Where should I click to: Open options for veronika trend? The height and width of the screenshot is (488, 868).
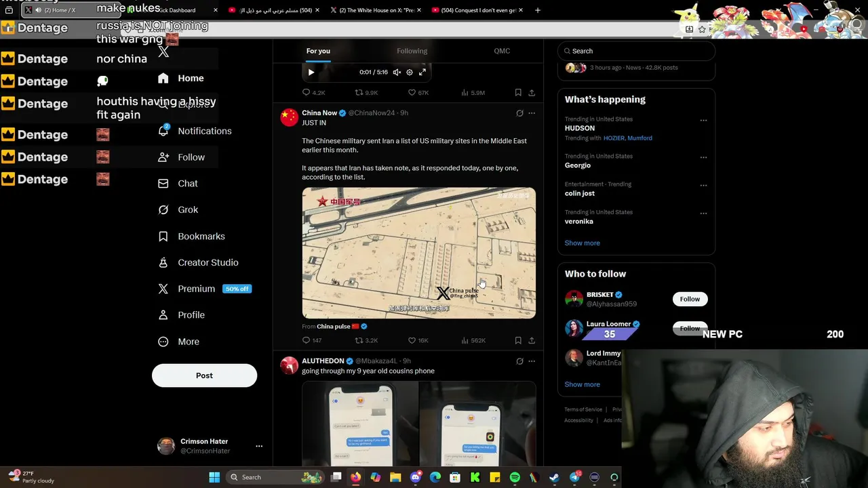point(703,213)
